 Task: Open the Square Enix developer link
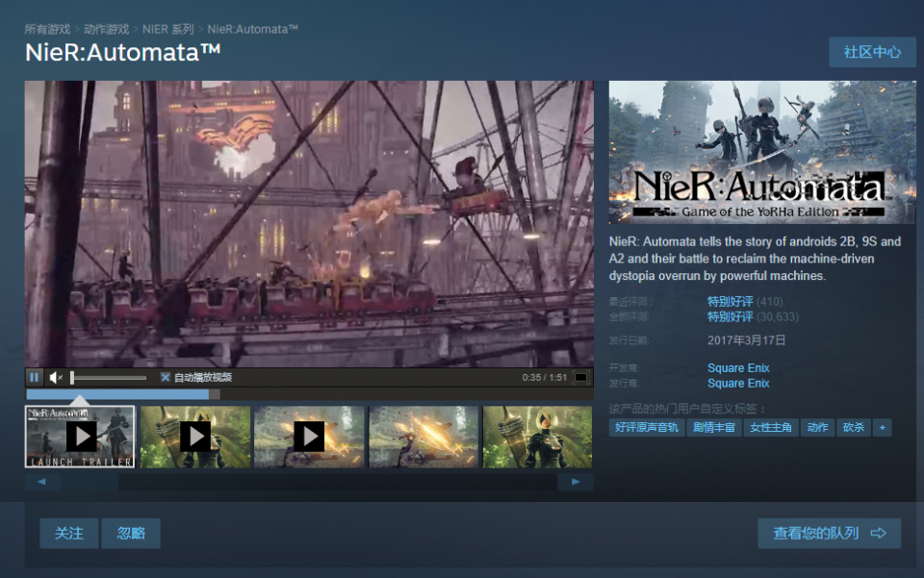coord(738,368)
